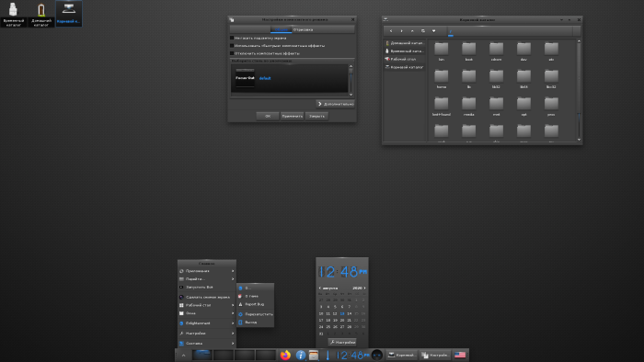Launch Firefox from the shelf
The image size is (644, 362).
(285, 355)
